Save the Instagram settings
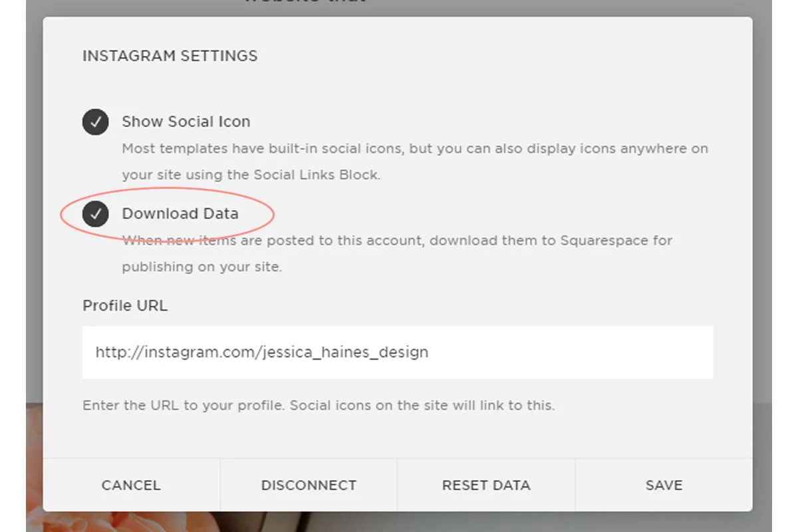798x532 pixels. tap(664, 485)
